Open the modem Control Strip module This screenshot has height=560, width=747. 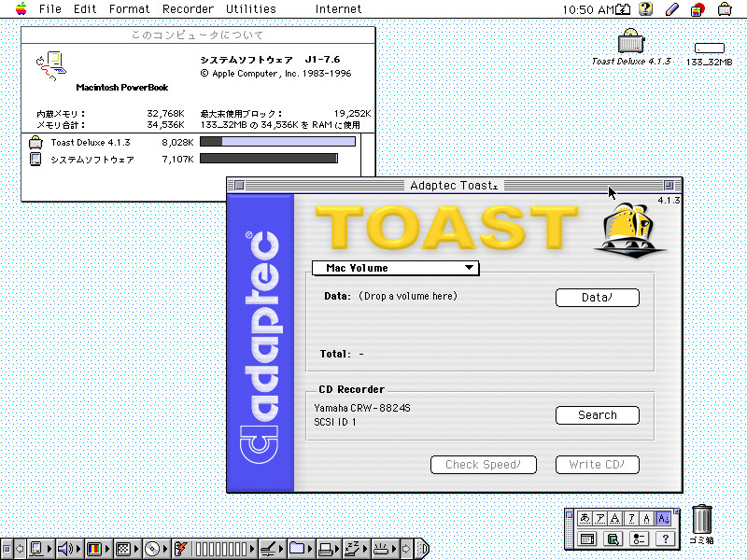tap(385, 549)
